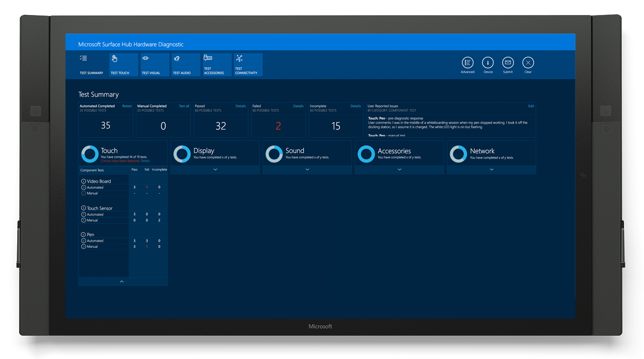Click Retest on Automated Completed card
Viewport: 644px width, 359px height.
point(127,106)
